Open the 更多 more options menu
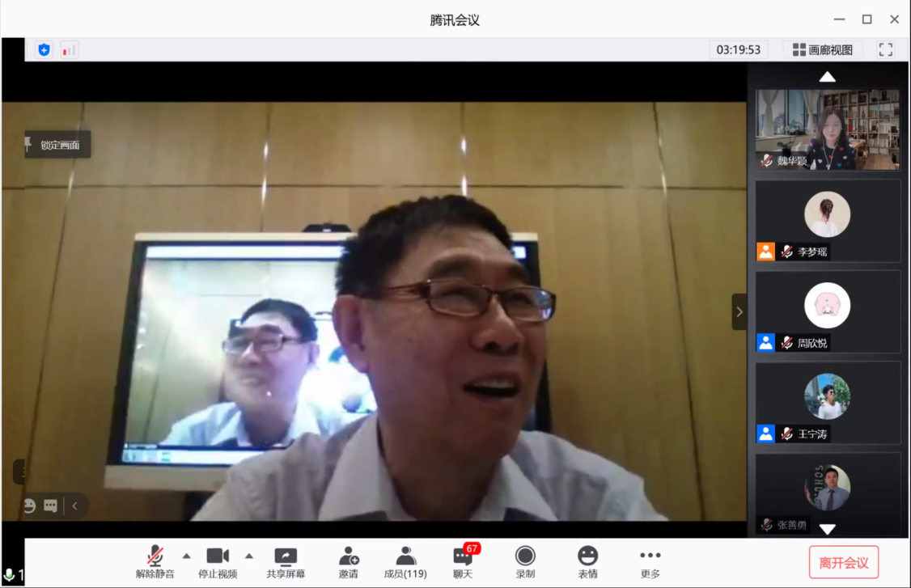911x588 pixels. pos(650,562)
